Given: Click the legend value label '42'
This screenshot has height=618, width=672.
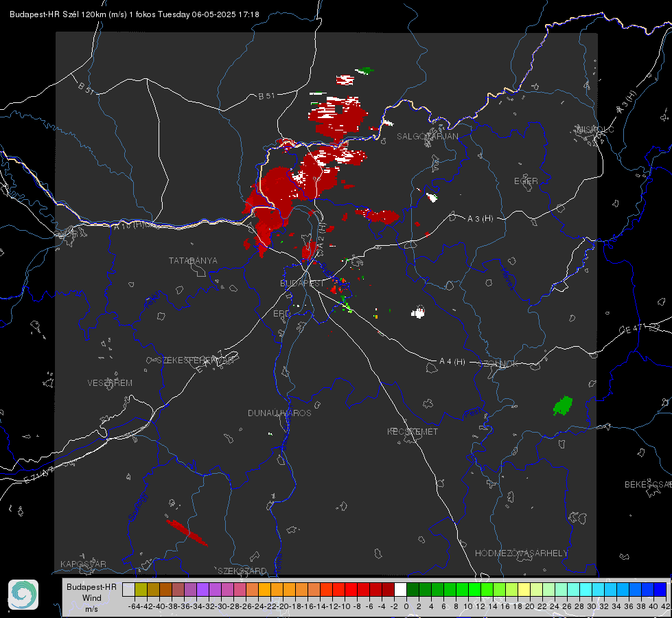Looking at the screenshot, I should tap(666, 606).
